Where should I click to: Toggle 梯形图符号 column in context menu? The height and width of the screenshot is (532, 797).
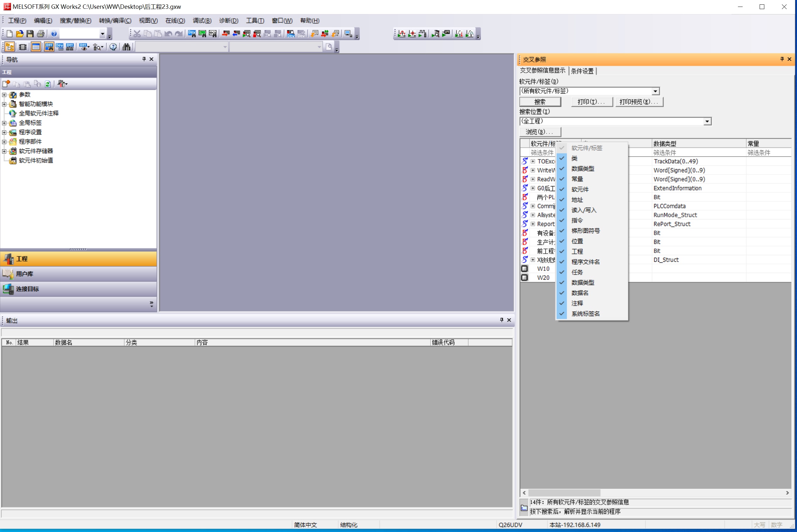592,231
